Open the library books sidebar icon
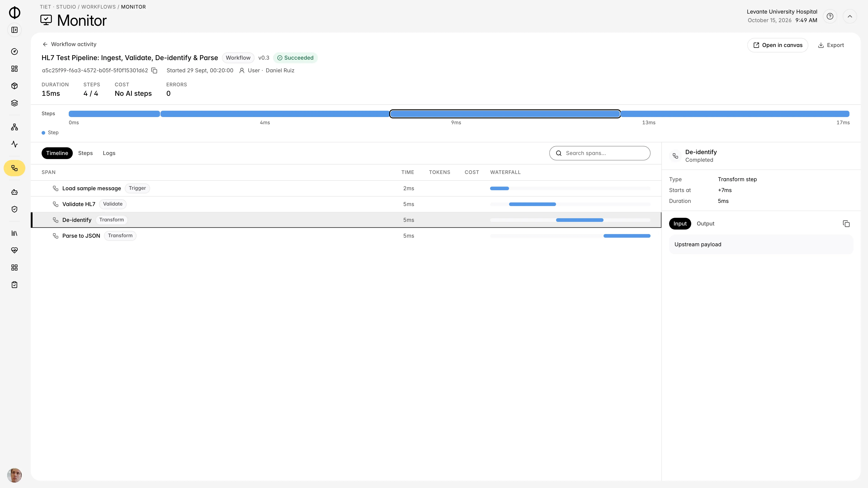This screenshot has width=868, height=488. coord(14,233)
